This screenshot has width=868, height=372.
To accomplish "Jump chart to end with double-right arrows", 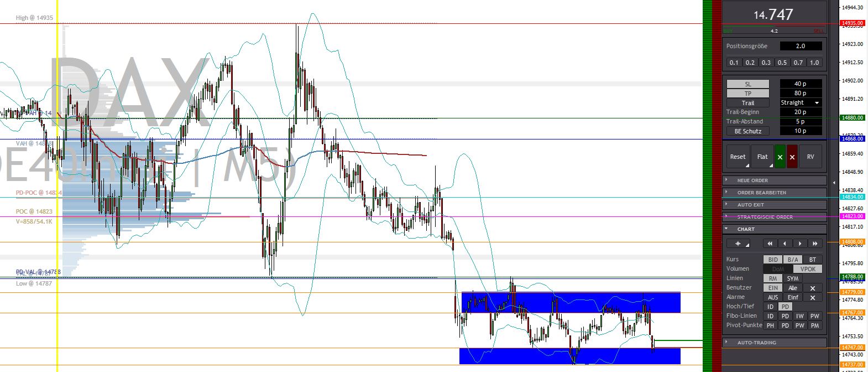I will [815, 244].
